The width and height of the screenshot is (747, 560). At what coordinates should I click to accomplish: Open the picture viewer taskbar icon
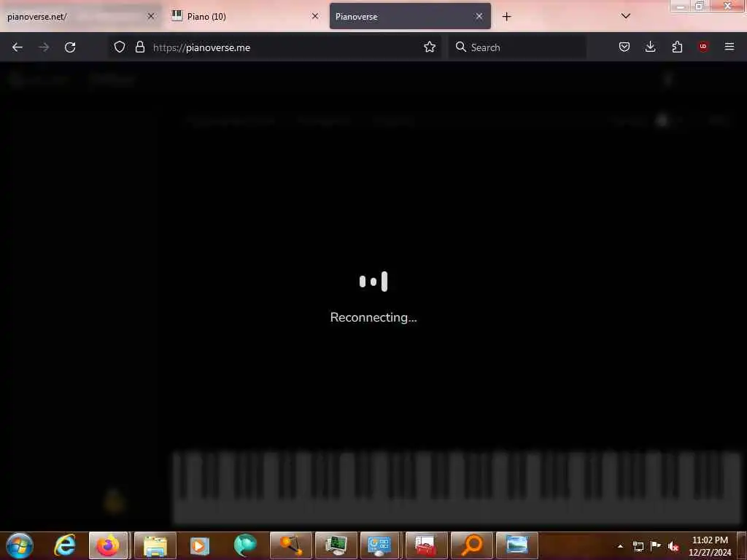point(517,545)
